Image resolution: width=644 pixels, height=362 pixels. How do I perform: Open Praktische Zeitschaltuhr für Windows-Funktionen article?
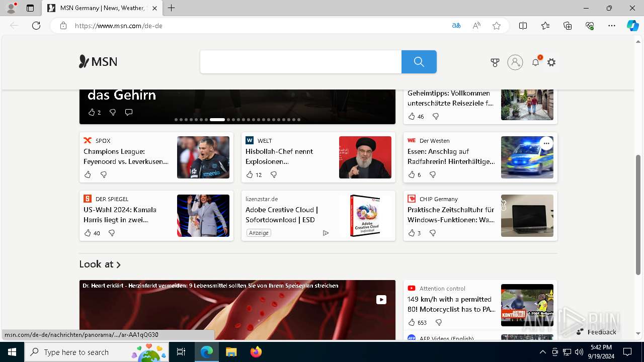click(x=451, y=215)
